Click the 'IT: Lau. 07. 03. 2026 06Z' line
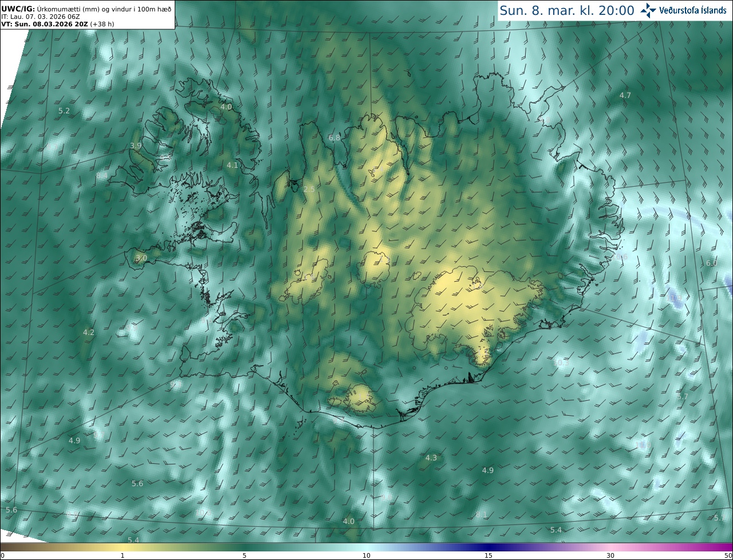Screen dimensions: 733x560 (42, 17)
